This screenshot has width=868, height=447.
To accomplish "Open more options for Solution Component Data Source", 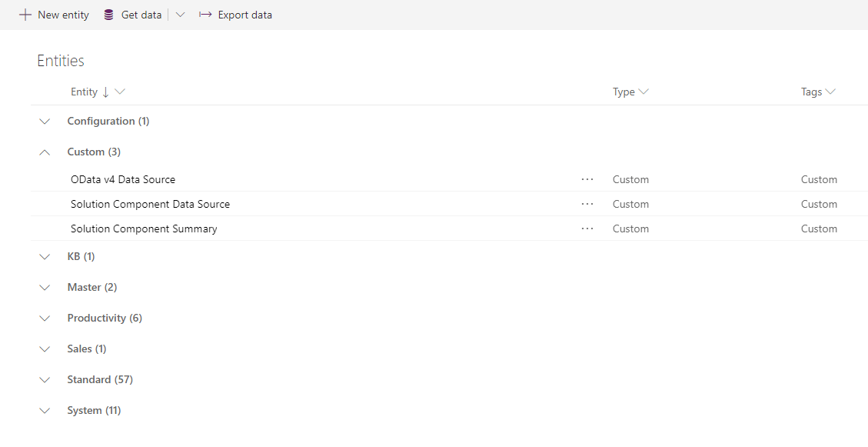I will click(587, 204).
